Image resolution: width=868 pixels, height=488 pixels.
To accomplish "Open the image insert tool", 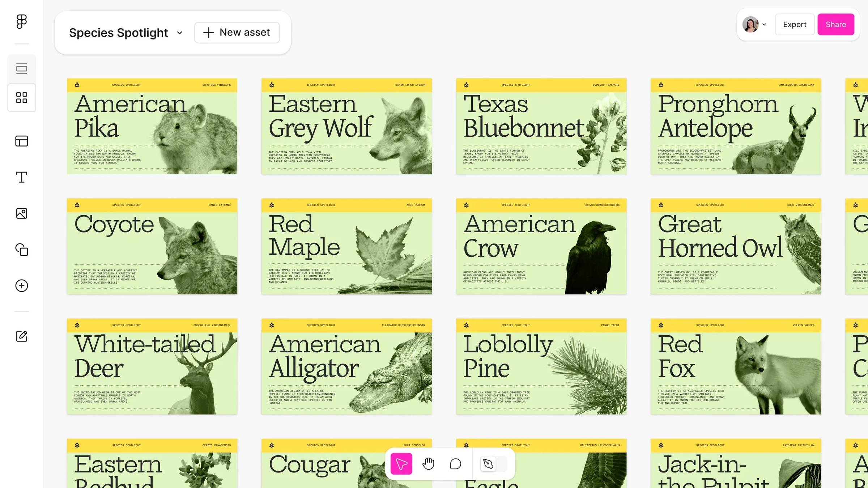I will 22,213.
